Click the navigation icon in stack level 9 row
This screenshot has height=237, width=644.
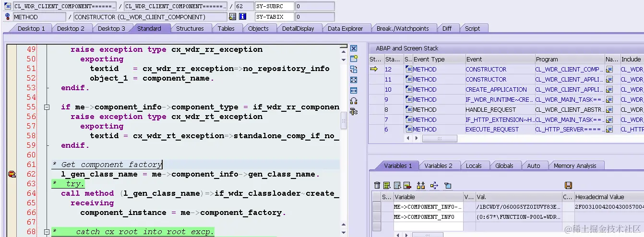(609, 100)
